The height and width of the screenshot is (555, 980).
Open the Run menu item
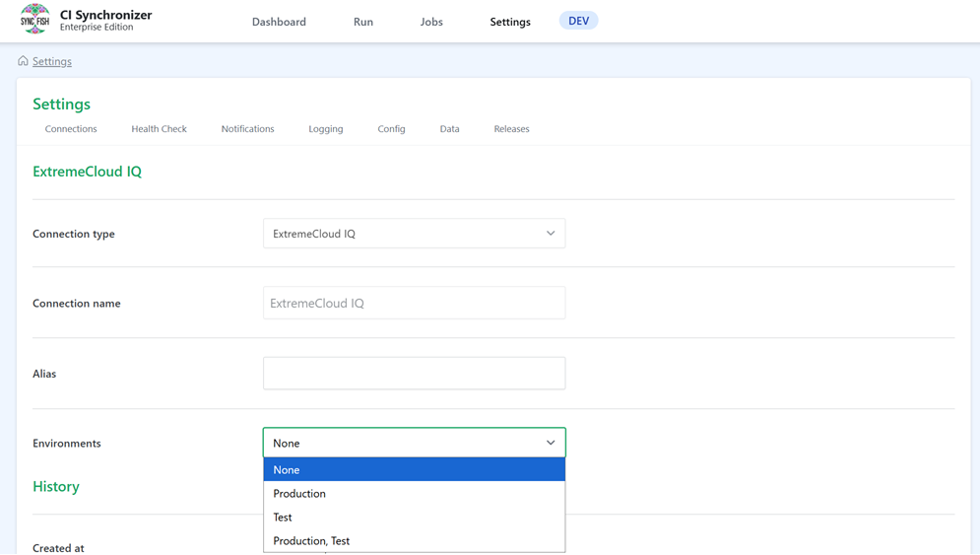pyautogui.click(x=363, y=22)
